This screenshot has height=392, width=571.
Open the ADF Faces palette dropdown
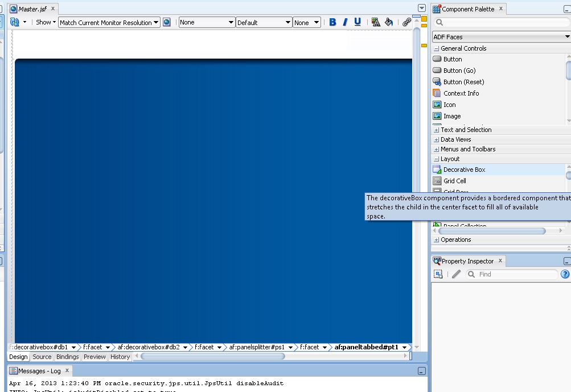501,37
